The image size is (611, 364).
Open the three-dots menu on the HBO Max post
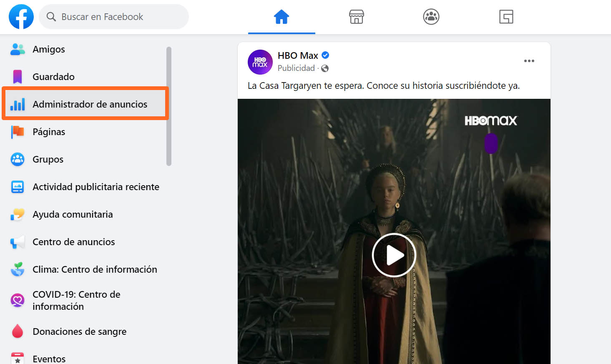[x=529, y=61]
